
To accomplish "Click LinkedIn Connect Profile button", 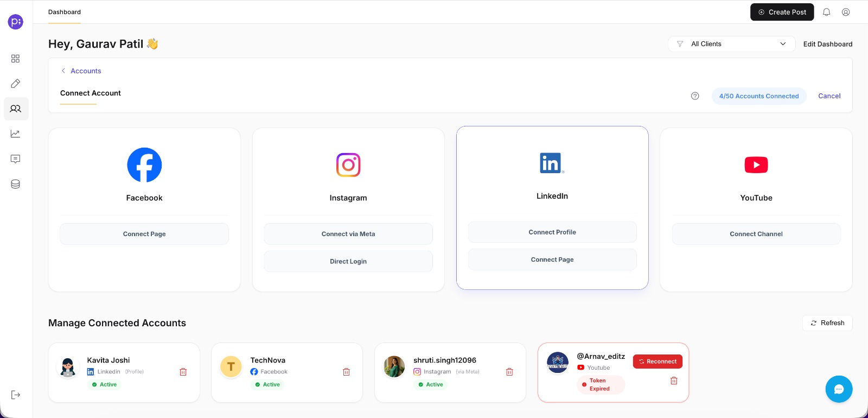I will [552, 232].
